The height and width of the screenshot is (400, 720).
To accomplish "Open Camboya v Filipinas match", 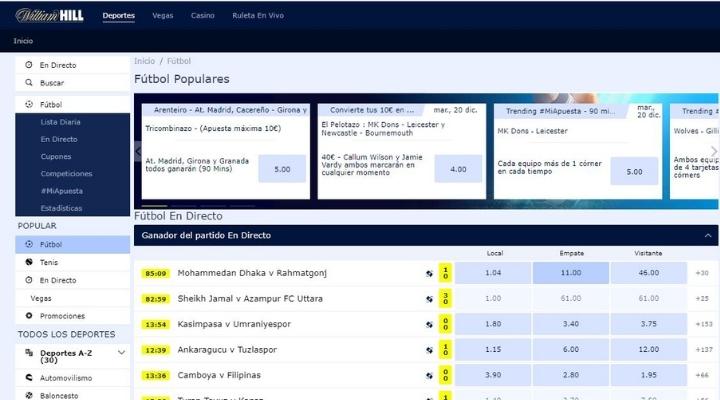I will [x=219, y=375].
